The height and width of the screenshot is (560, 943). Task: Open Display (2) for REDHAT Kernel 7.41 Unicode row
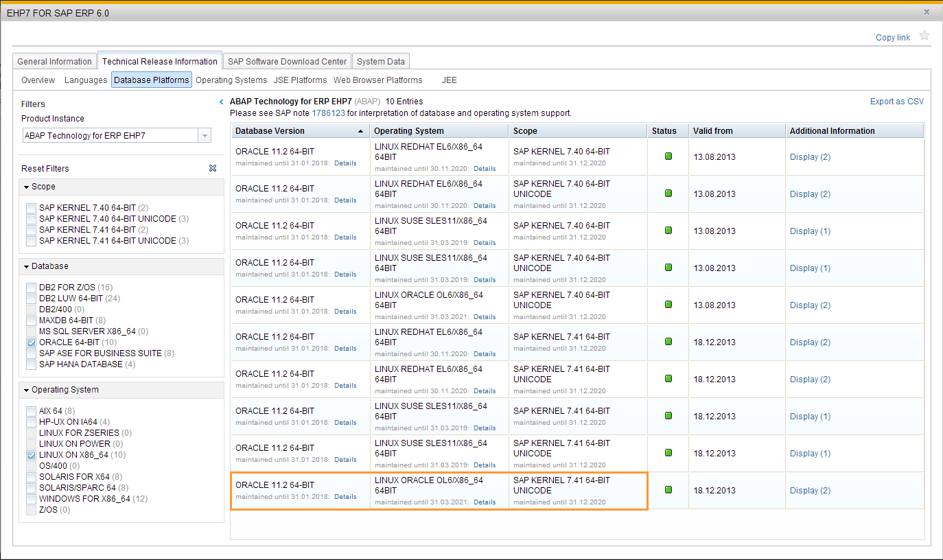point(810,380)
